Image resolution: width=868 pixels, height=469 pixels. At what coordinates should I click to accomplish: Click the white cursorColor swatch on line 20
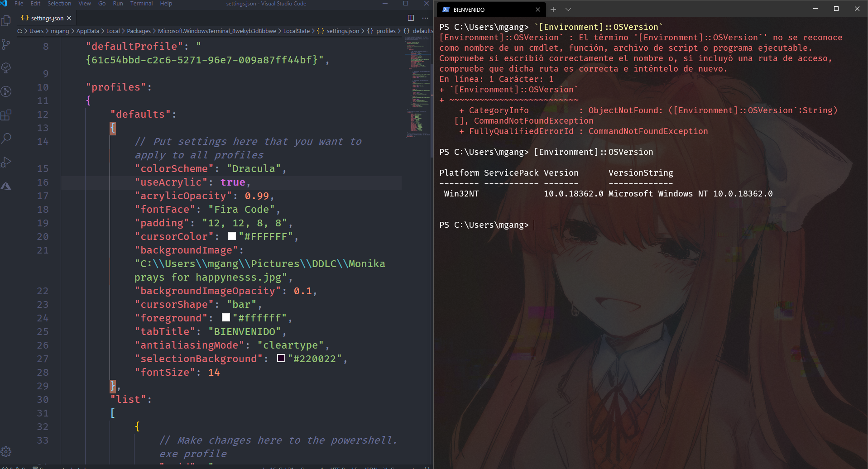232,236
